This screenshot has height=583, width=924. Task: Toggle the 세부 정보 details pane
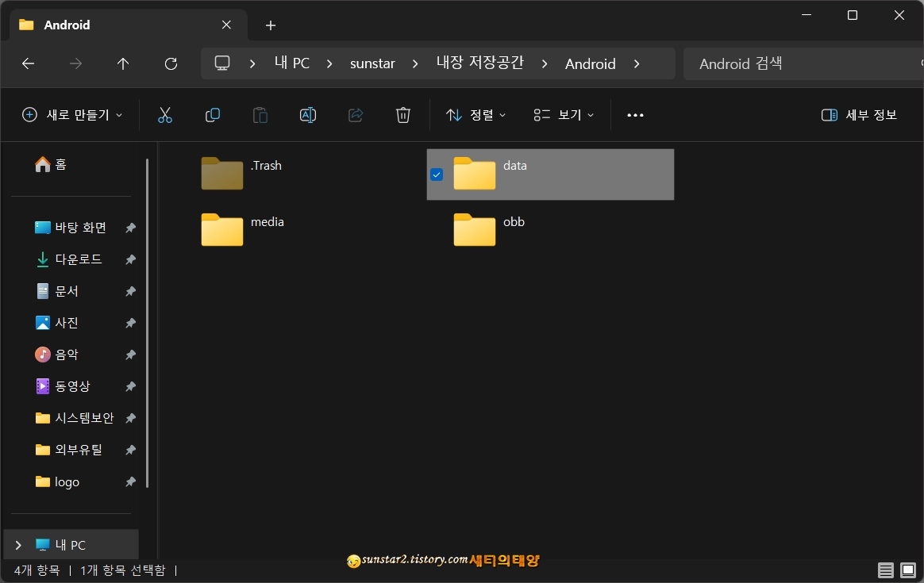tap(859, 115)
